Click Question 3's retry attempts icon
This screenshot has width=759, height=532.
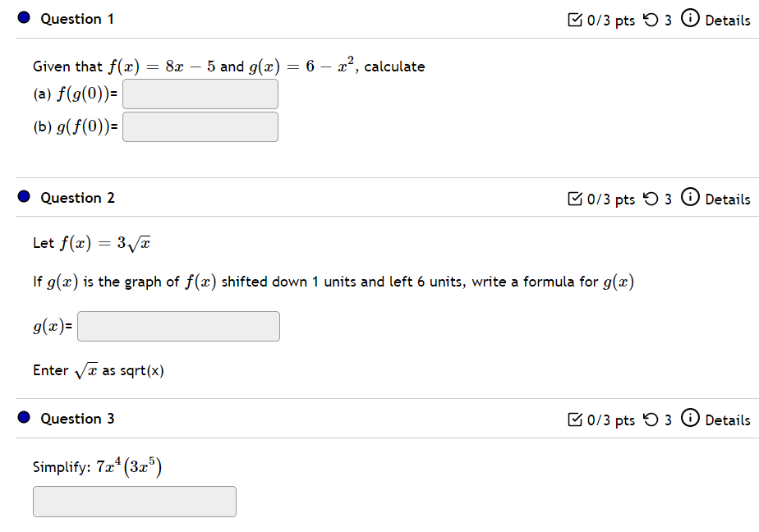(x=651, y=420)
